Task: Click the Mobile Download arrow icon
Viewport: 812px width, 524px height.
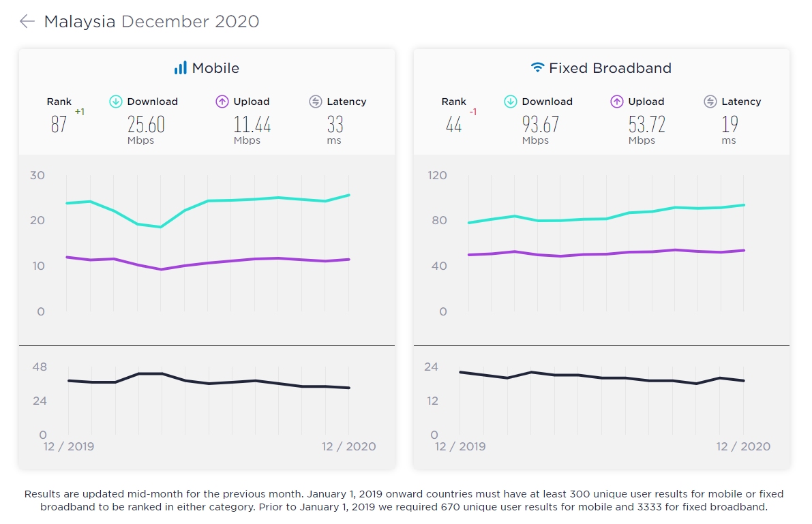Action: (x=116, y=102)
